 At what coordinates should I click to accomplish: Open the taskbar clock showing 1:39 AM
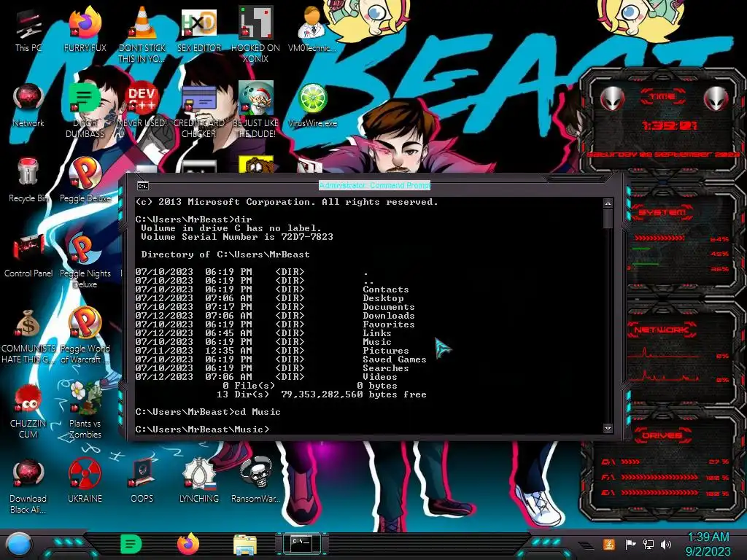[x=708, y=544]
